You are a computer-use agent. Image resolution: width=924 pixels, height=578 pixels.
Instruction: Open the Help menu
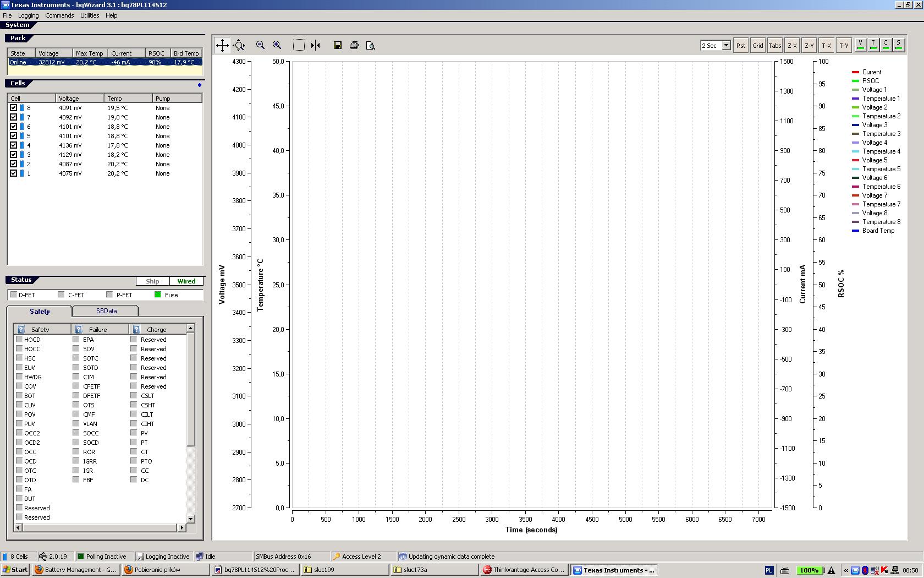[x=111, y=15]
